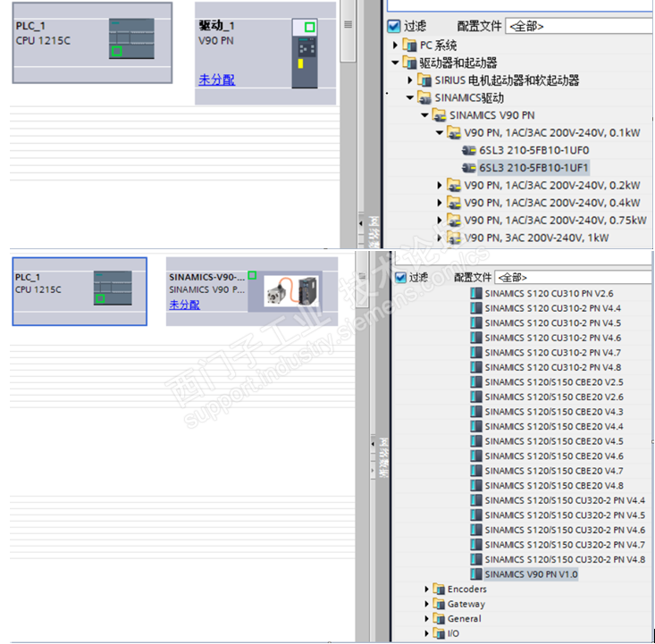
Task: Open 配置文件 dropdown above PC 系统 tree
Action: 579,26
